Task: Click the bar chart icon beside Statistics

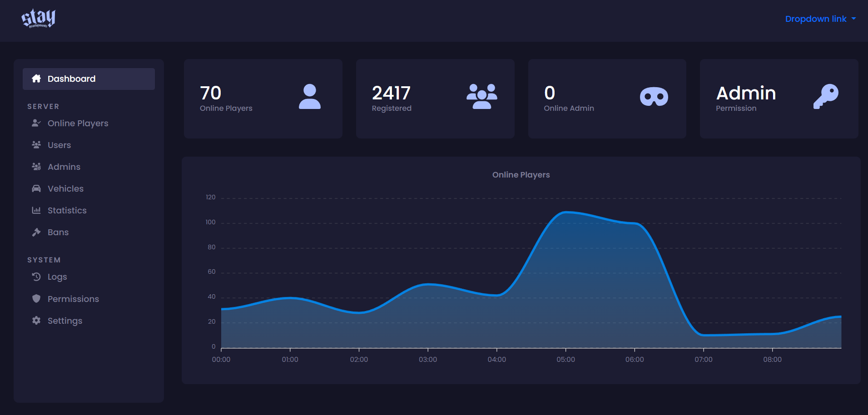Action: click(x=36, y=210)
